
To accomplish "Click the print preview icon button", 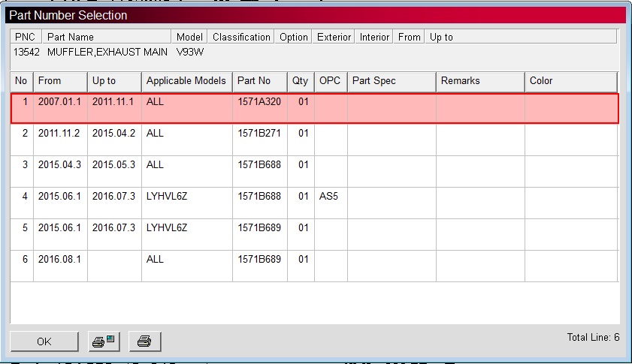I will pyautogui.click(x=104, y=341).
